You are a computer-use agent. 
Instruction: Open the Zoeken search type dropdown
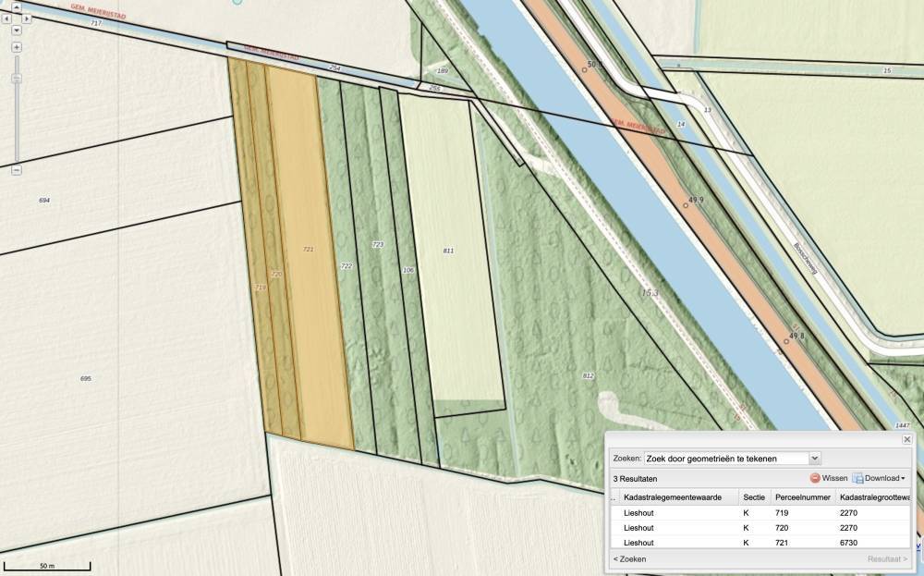click(x=814, y=458)
